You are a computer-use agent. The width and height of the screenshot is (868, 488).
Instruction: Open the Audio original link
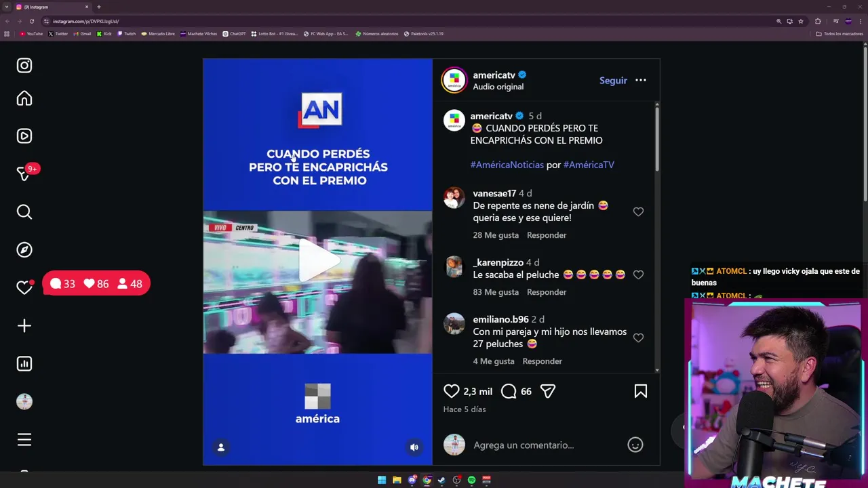click(x=498, y=87)
